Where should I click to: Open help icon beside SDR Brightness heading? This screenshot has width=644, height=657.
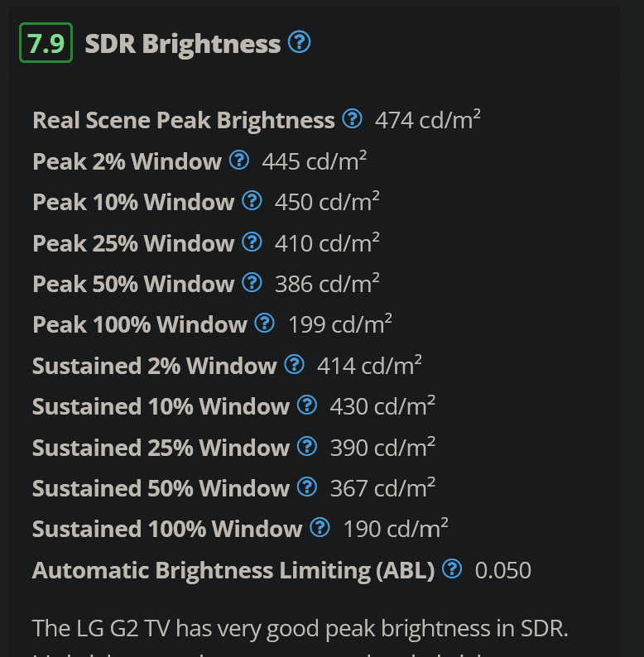(300, 42)
